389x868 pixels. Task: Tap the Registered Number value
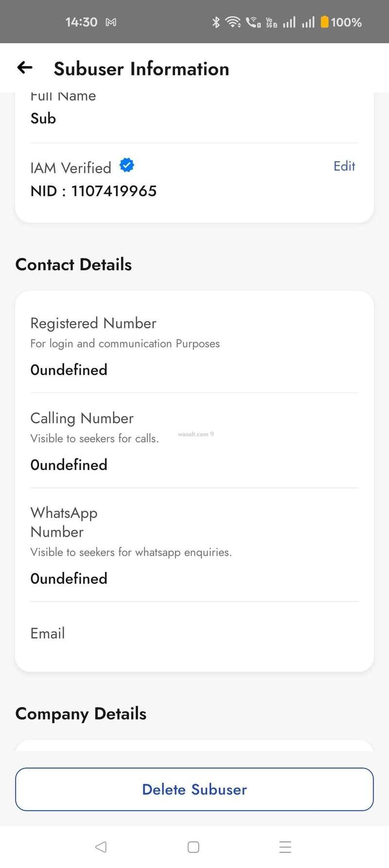point(69,370)
